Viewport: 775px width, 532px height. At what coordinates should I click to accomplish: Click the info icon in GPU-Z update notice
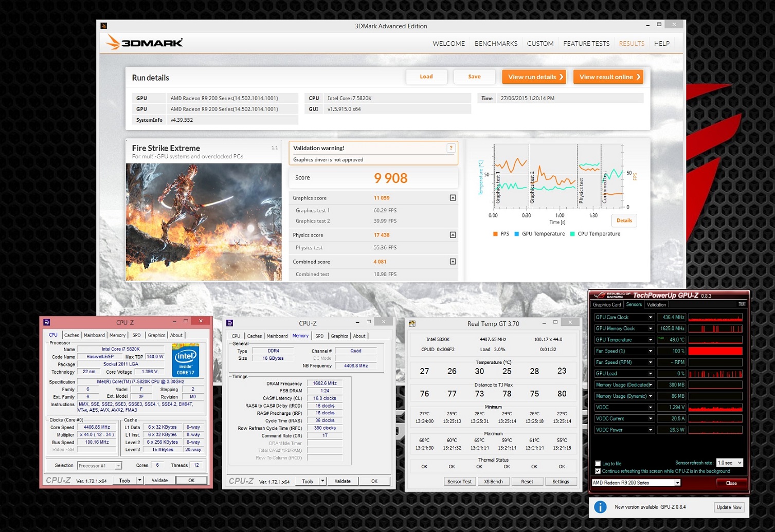click(600, 507)
